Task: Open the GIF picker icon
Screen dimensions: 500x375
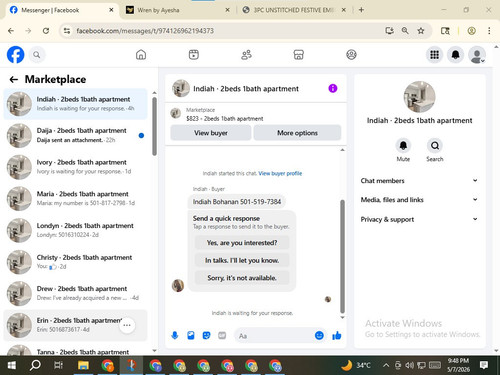Action: pyautogui.click(x=222, y=335)
